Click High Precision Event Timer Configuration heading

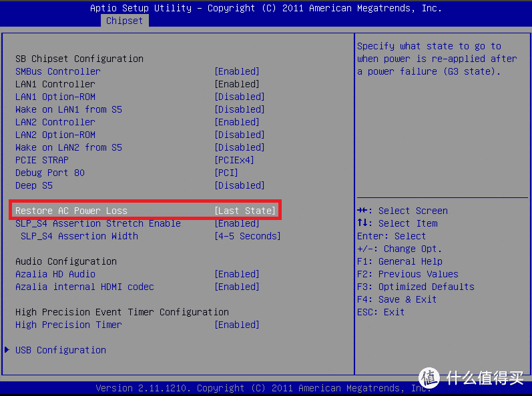(x=122, y=312)
